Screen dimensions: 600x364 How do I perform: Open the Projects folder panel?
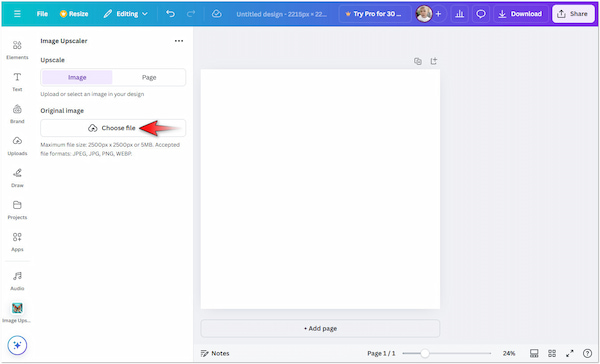pos(17,210)
